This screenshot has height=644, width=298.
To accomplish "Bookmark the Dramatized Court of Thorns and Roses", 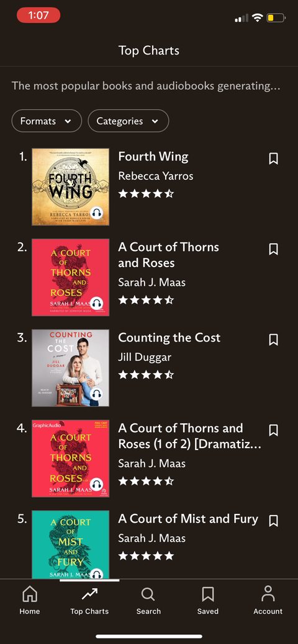I will tap(273, 430).
